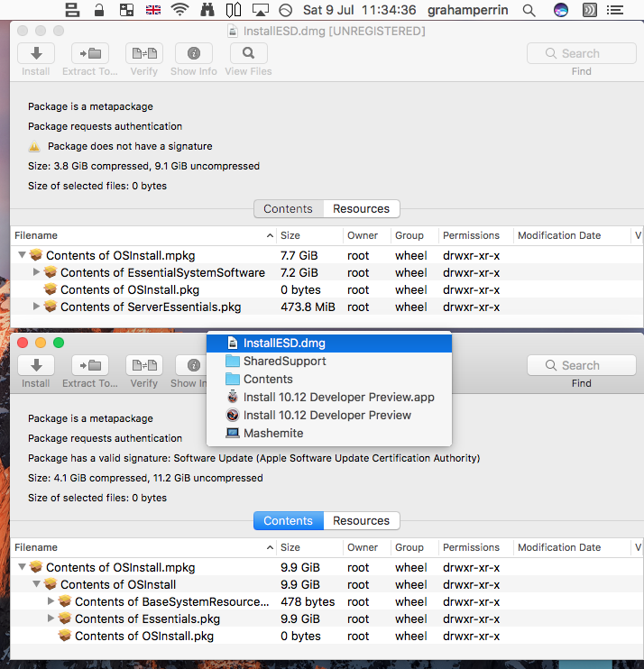Click Show Info icon in bottom window
Screen dimensions: 644x669
(191, 365)
